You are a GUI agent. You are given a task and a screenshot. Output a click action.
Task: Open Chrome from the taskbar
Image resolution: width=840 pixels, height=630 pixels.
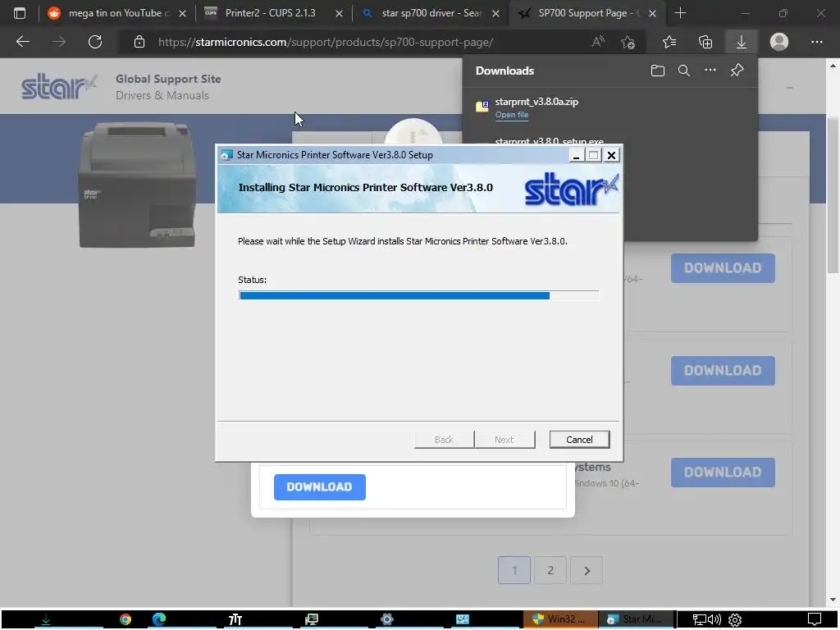coord(126,620)
